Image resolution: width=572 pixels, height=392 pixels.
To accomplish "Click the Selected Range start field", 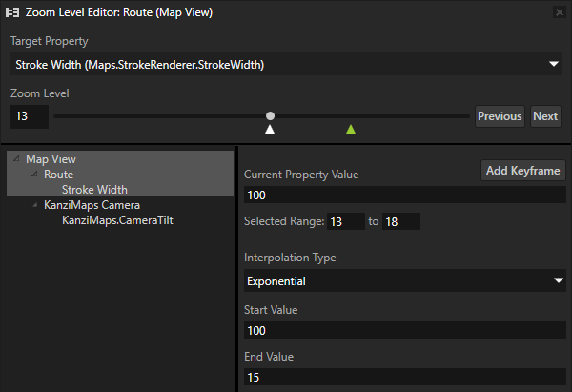I will pos(345,221).
